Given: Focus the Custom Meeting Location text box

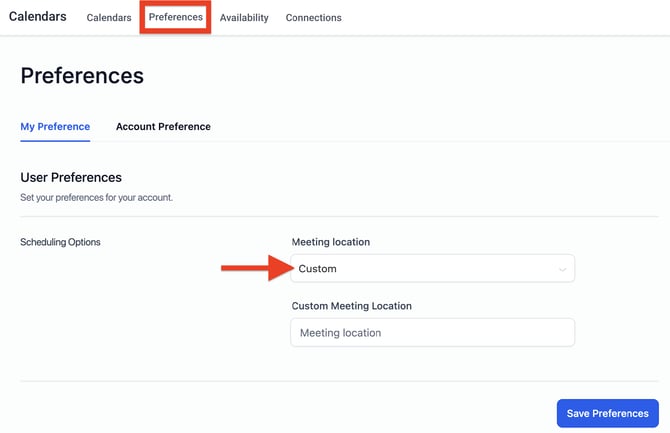Looking at the screenshot, I should click(432, 333).
